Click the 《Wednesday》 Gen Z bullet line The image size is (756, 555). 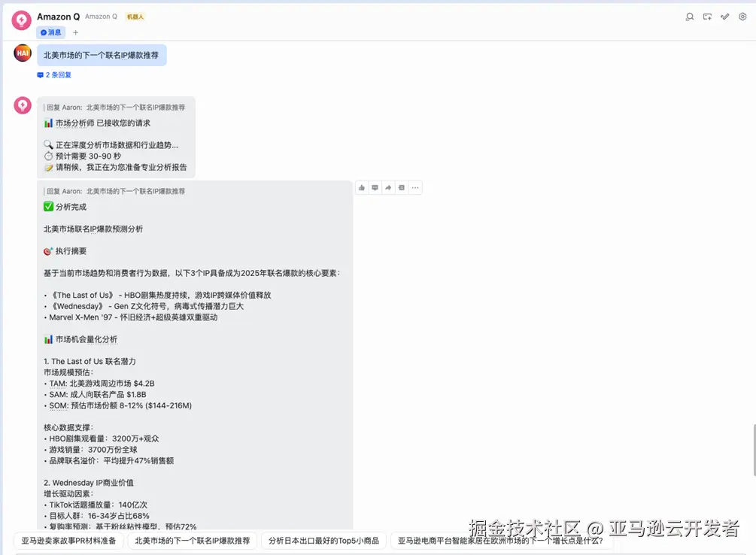[144, 306]
